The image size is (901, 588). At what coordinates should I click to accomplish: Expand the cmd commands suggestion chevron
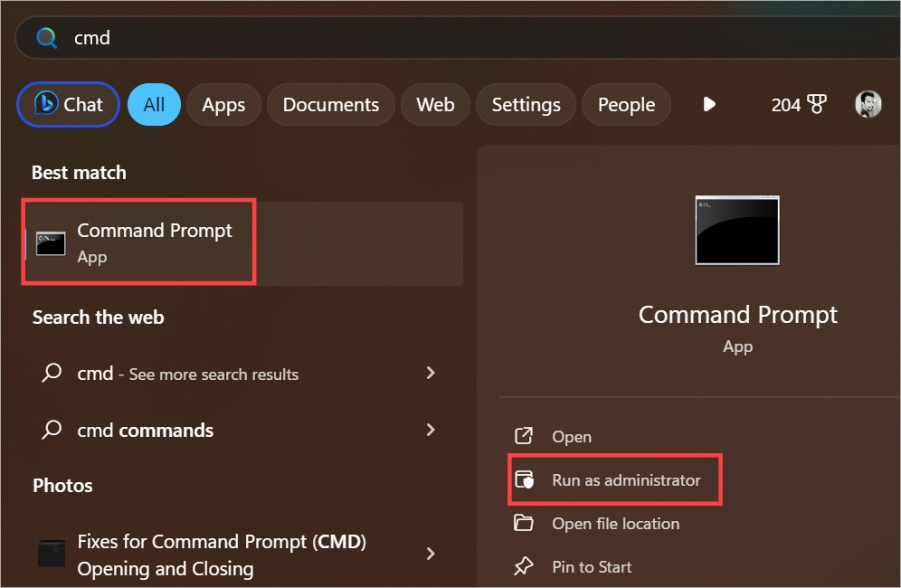point(431,430)
